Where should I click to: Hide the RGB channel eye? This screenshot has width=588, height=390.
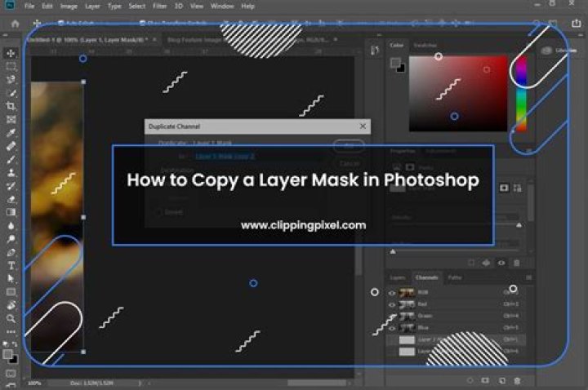click(x=392, y=293)
